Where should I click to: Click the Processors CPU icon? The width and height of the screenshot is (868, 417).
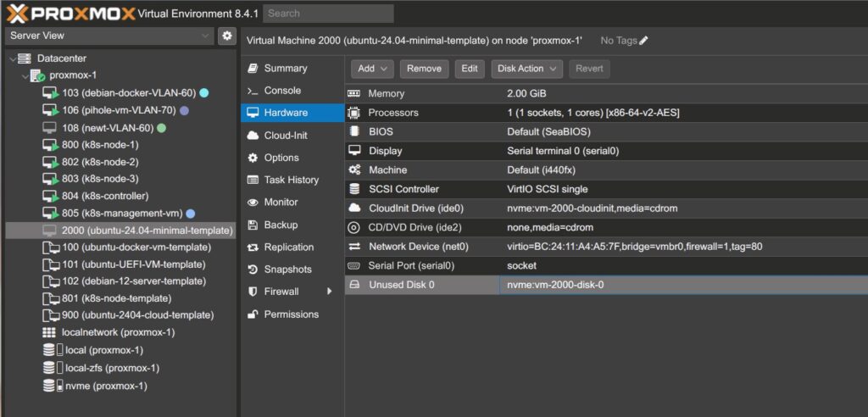point(353,113)
